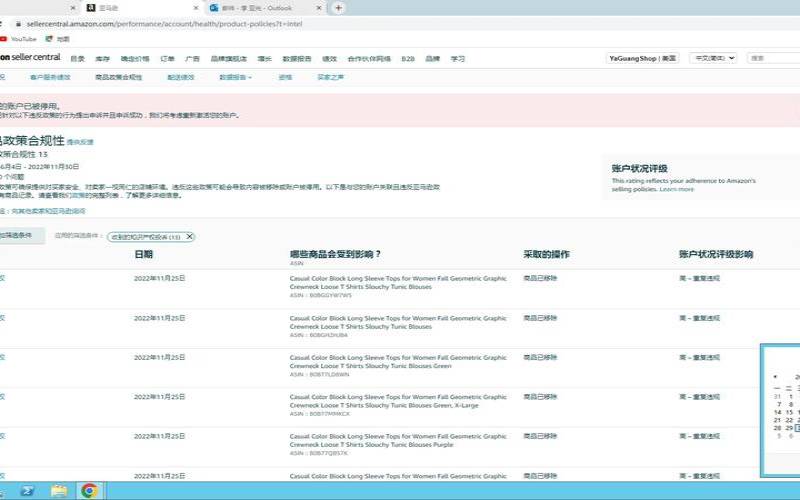Screen dimensions: 800x500
Task: Open the 广告 menu
Action: pos(192,59)
